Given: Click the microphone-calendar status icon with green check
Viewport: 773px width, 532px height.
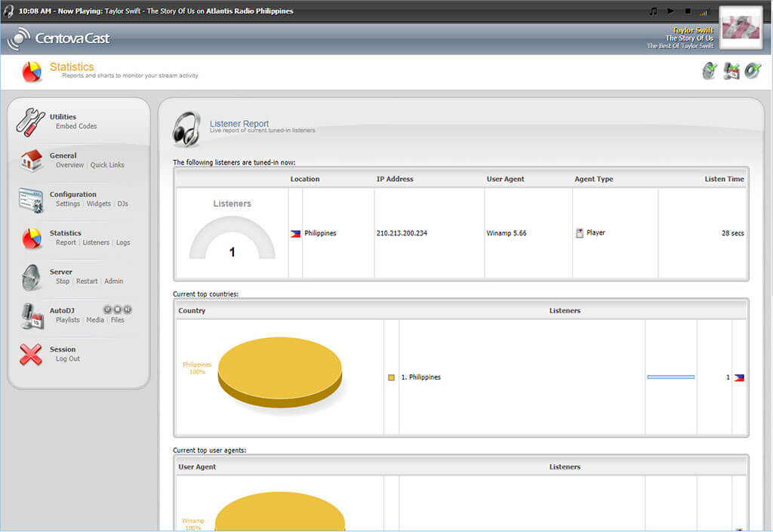Looking at the screenshot, I should (x=731, y=71).
